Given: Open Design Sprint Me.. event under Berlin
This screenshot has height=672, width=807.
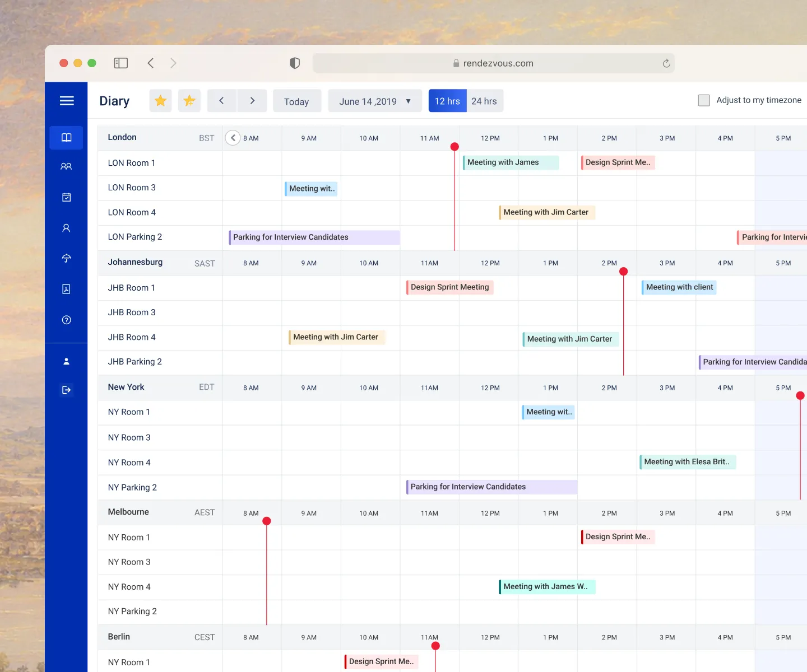Looking at the screenshot, I should 382,661.
